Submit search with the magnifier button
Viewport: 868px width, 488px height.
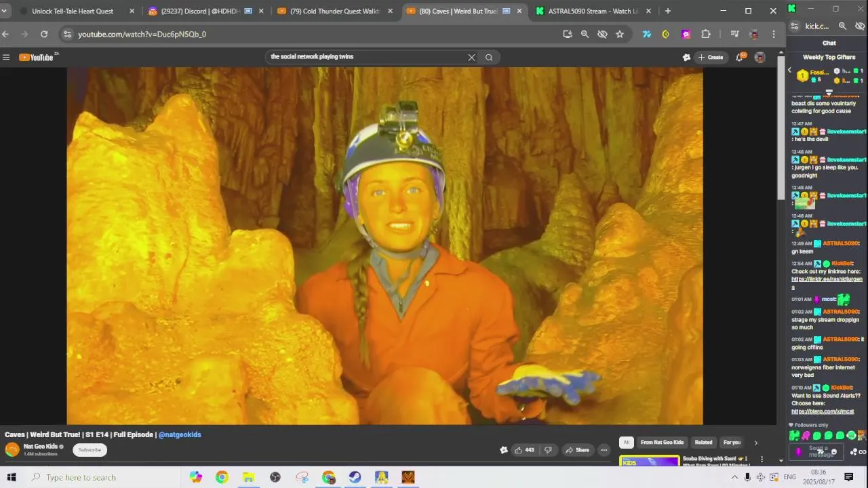pyautogui.click(x=489, y=57)
